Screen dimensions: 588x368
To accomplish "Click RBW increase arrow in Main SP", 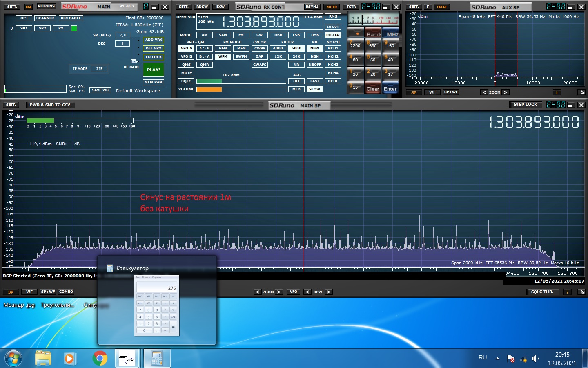I will point(328,292).
